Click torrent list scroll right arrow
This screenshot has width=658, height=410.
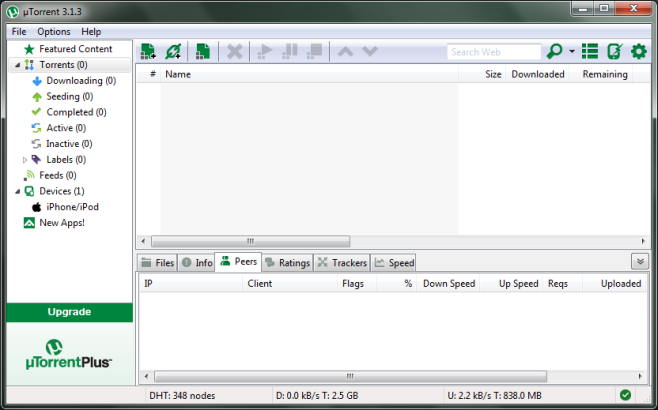click(x=643, y=241)
